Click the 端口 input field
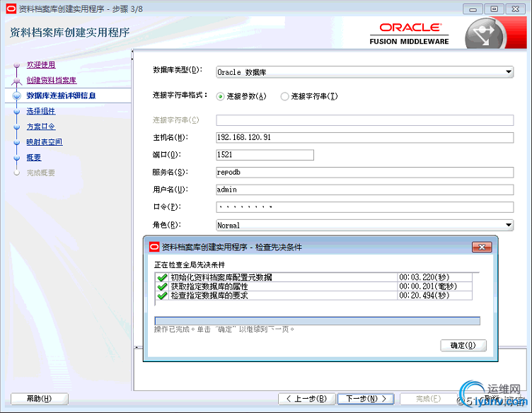532x413 pixels. coord(265,155)
